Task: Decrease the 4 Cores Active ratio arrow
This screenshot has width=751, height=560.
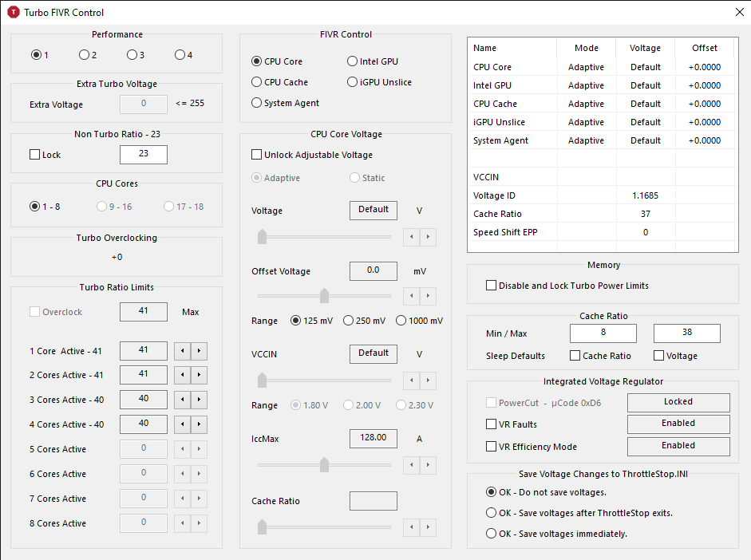Action: pyautogui.click(x=182, y=424)
